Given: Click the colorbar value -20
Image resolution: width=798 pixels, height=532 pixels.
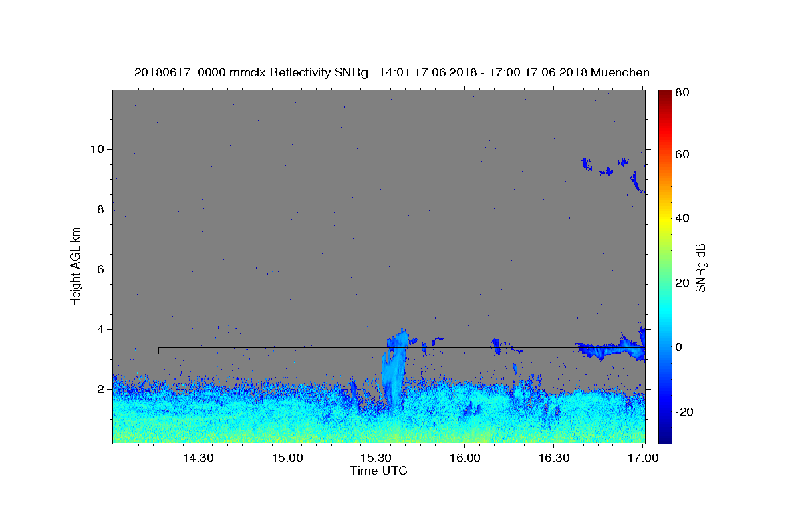Looking at the screenshot, I should (x=683, y=412).
